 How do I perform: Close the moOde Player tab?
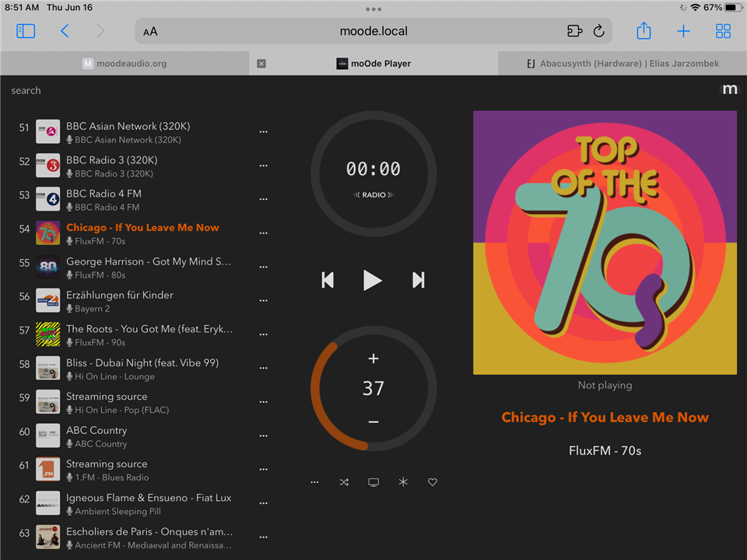point(261,63)
